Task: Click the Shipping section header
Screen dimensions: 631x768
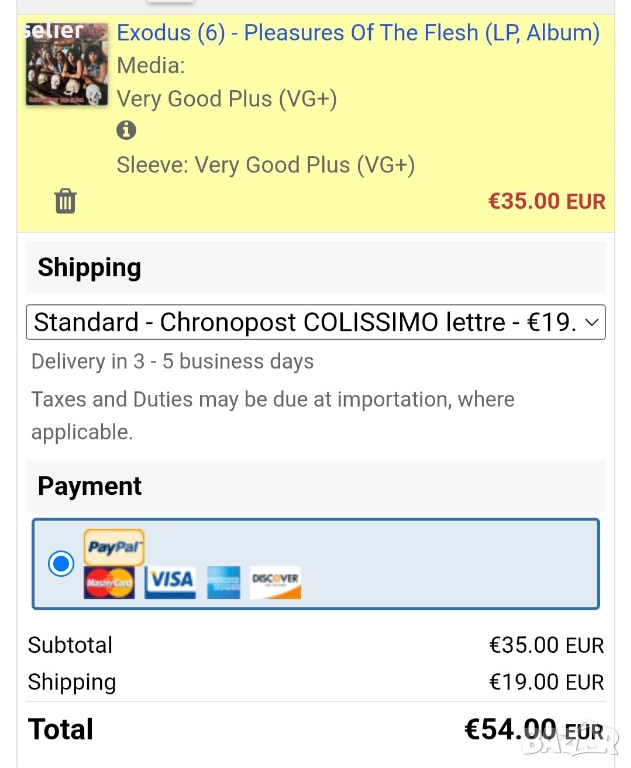Action: (90, 268)
